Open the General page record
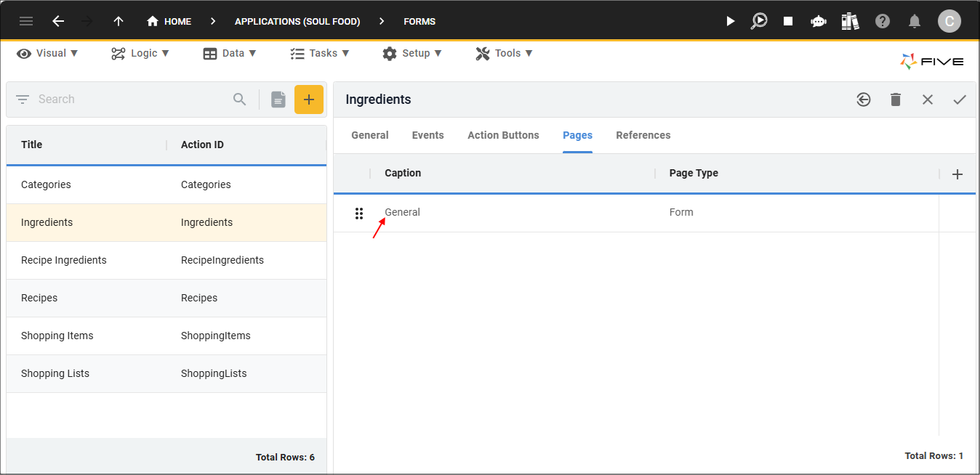The width and height of the screenshot is (980, 475). click(x=403, y=212)
